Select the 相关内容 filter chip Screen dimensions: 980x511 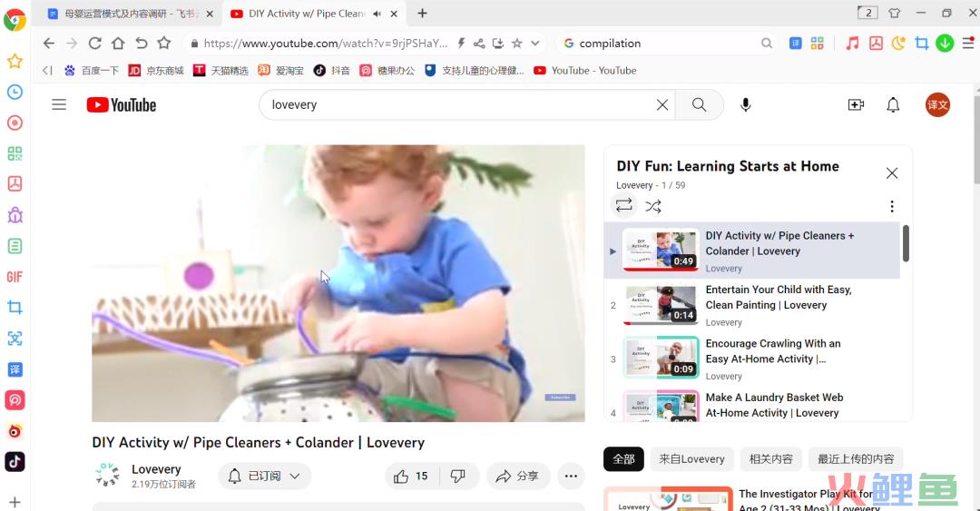coord(770,459)
